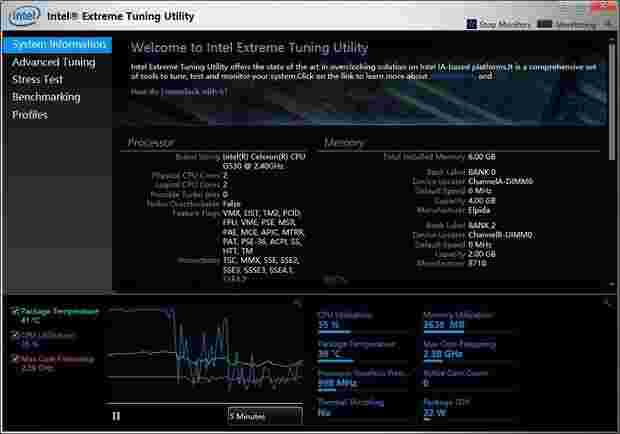Click the '4.00 GB' capacity value

pos(482,201)
